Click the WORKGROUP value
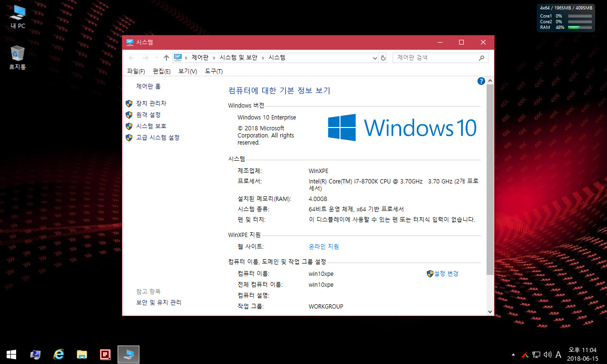The height and width of the screenshot is (364, 607). (326, 307)
